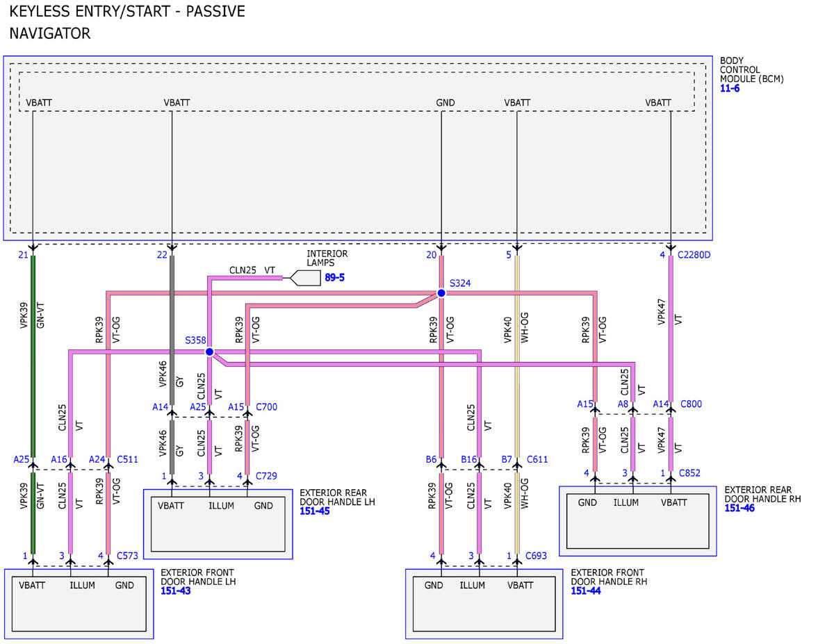Click the EXTERIOR REAR DOOR HANDLE RH label
The image size is (834, 644).
[762, 494]
